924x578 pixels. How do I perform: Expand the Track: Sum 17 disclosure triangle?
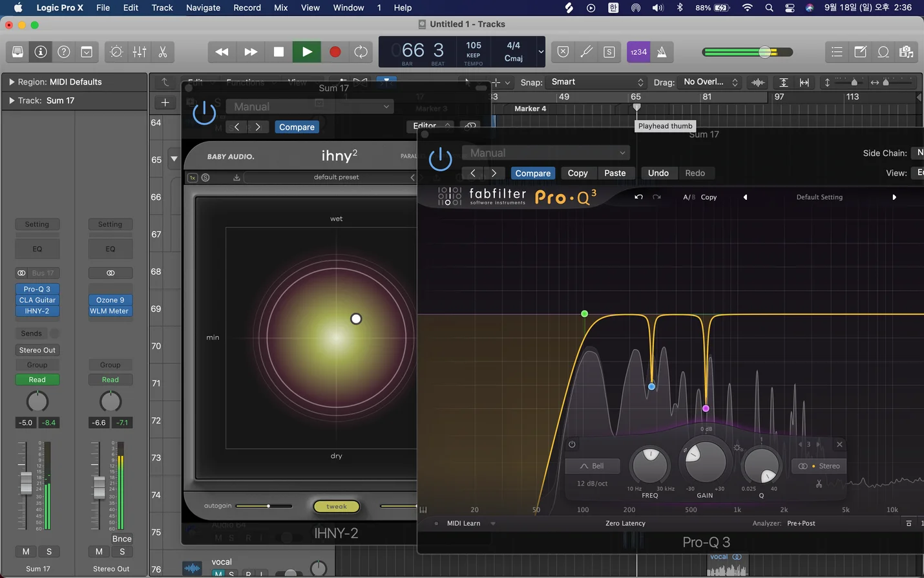click(x=11, y=101)
